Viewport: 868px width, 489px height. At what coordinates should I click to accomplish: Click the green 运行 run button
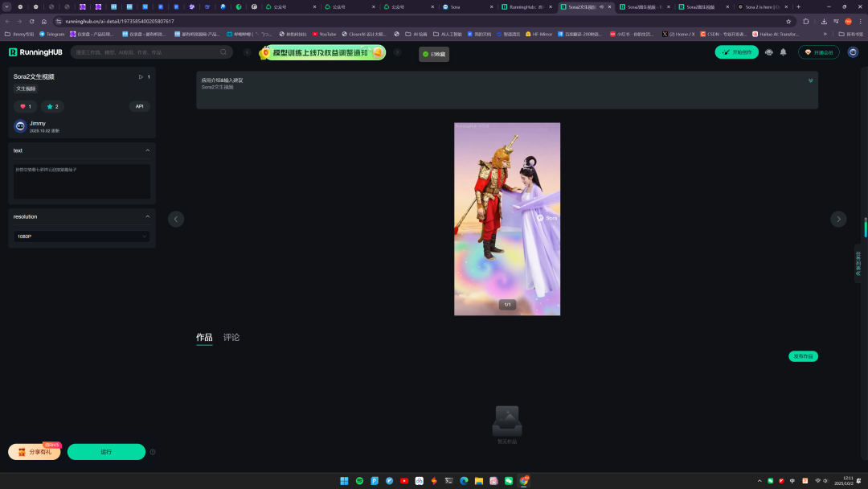coord(106,452)
